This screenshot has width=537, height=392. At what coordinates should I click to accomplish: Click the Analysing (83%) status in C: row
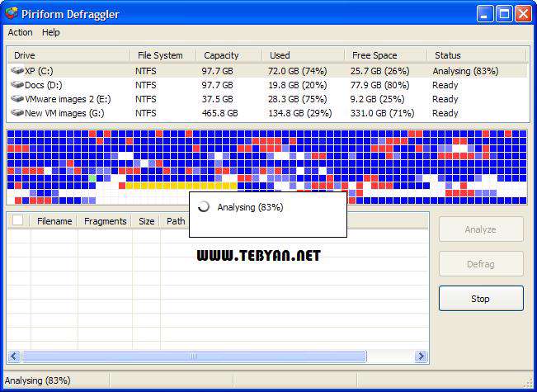tap(465, 71)
